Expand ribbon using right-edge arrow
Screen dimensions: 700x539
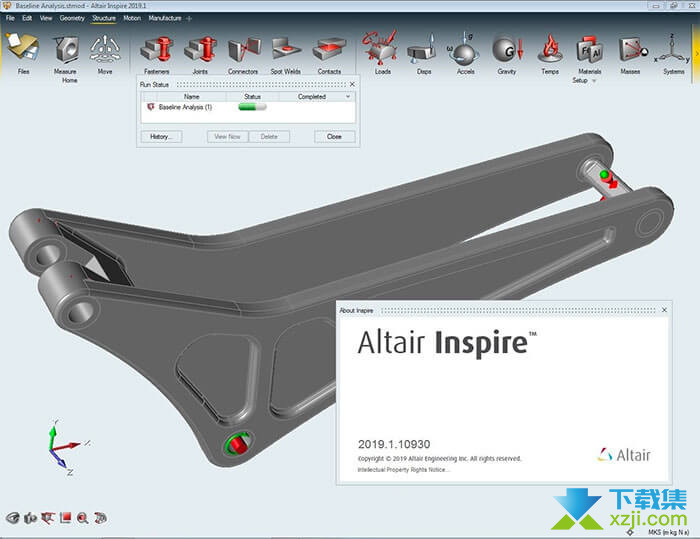tap(697, 54)
